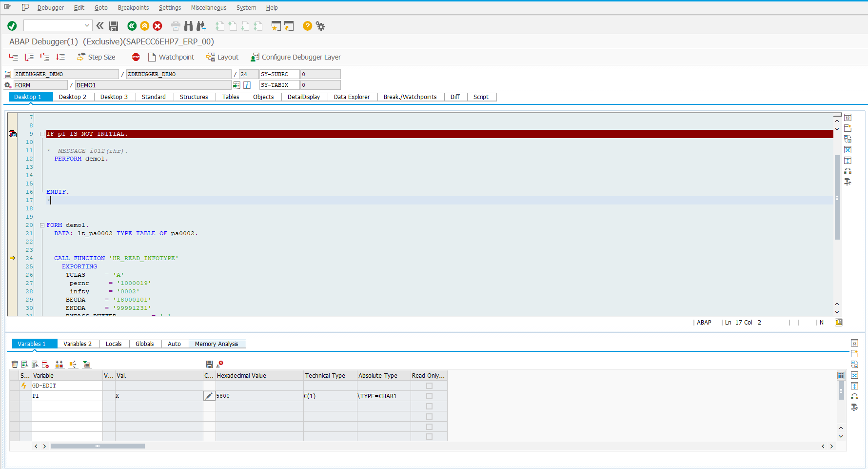868x469 pixels.
Task: Click the display source info icon
Action: coord(247,85)
